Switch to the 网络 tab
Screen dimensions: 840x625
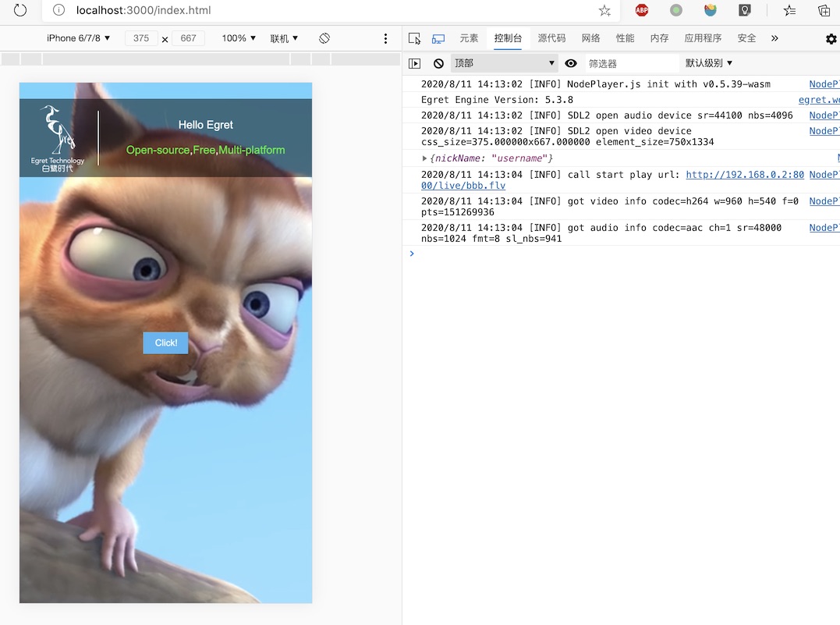(x=591, y=38)
